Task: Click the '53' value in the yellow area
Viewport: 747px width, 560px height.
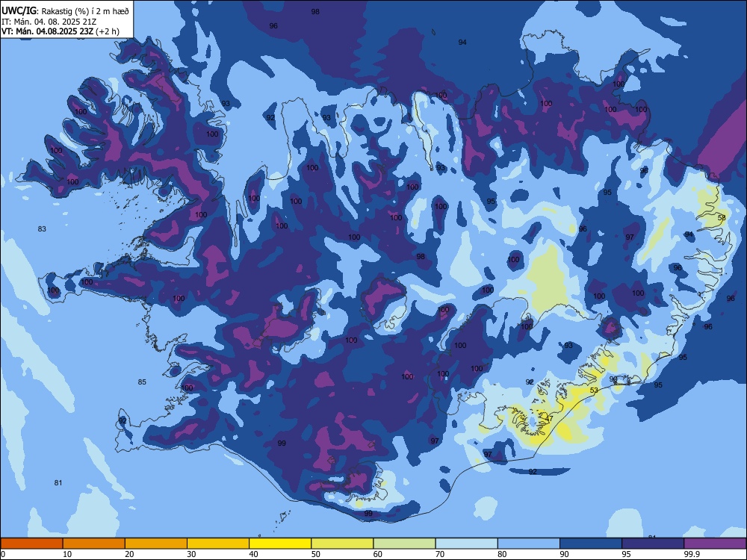Action: click(x=594, y=391)
